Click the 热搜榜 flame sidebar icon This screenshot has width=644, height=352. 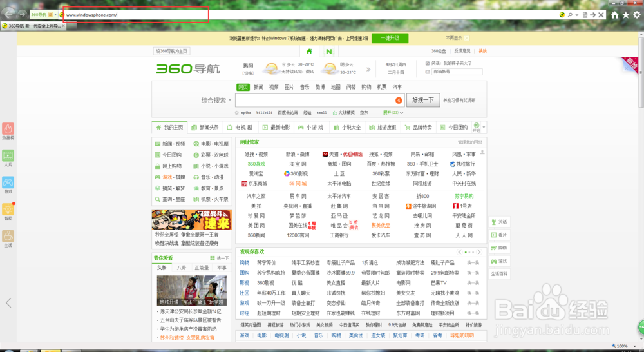8,129
